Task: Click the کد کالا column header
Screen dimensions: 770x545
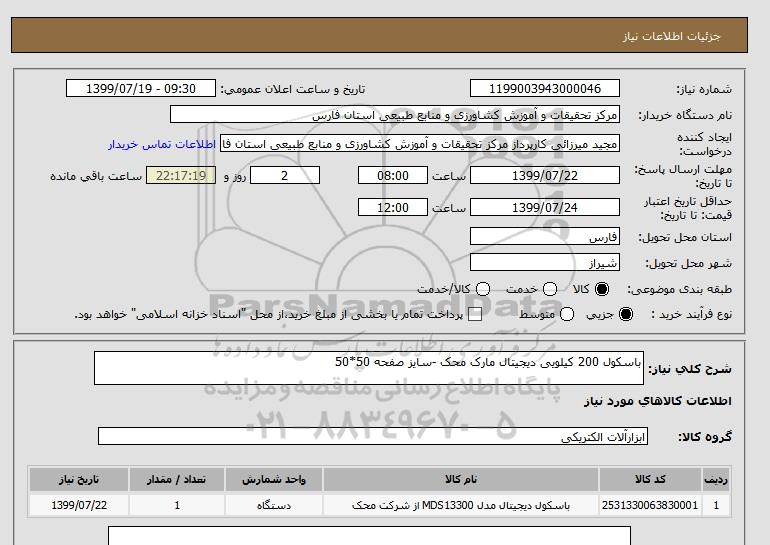Action: point(650,480)
